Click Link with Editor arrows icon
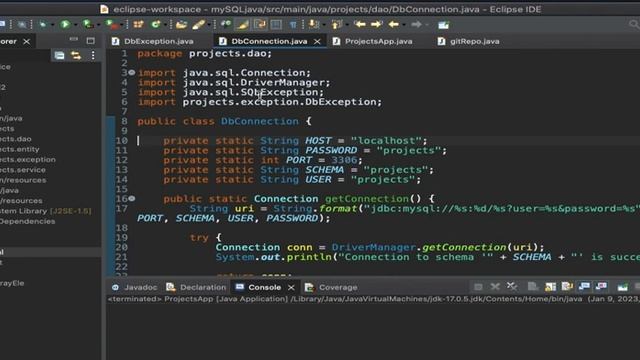 76,56
